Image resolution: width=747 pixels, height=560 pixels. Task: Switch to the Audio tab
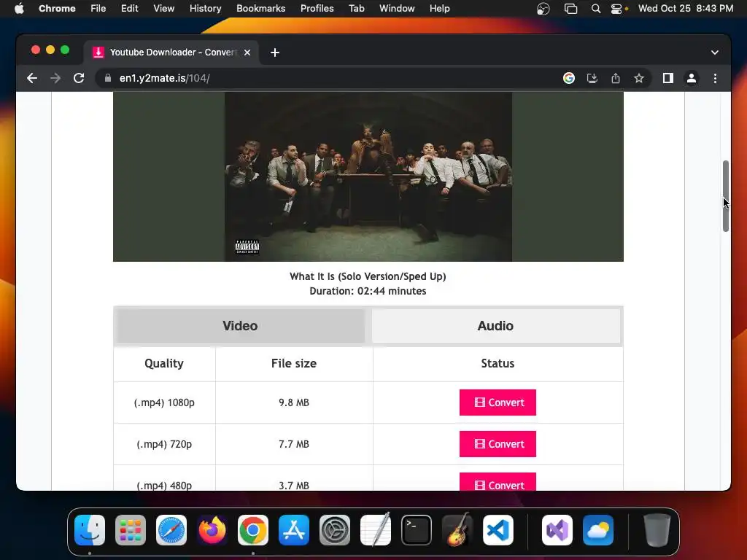pos(495,326)
